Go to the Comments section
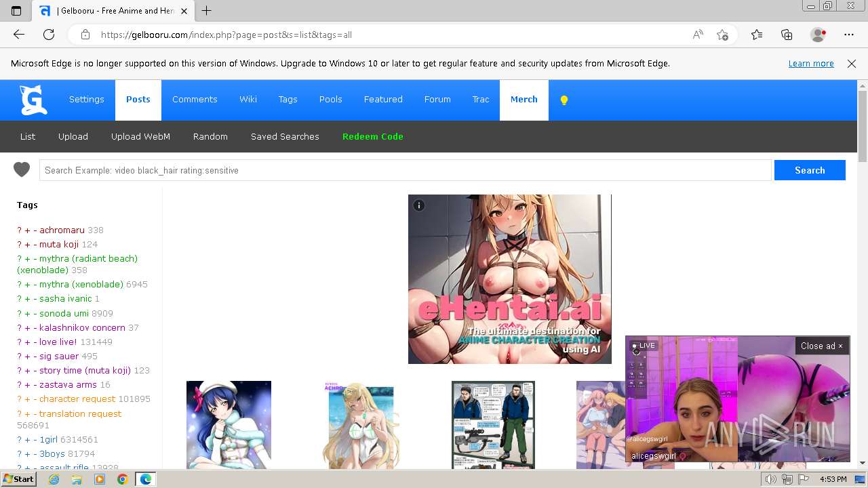The width and height of the screenshot is (868, 488). 195,100
